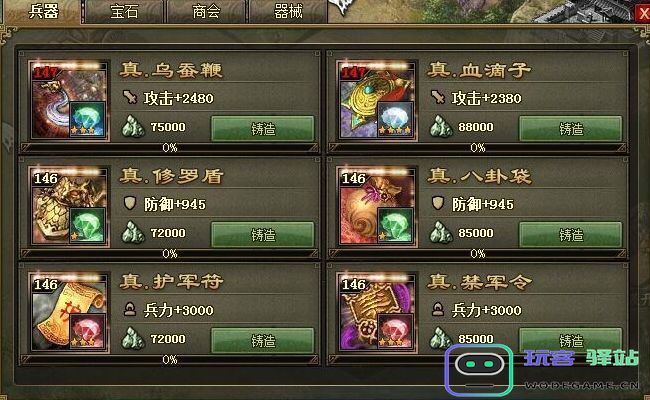Select the 真.禁军令 token icon
650x400 pixels.
tap(376, 313)
